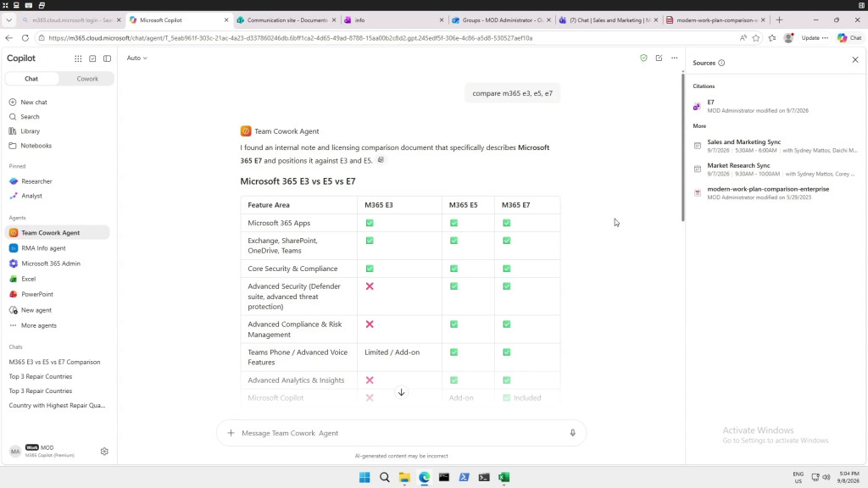Open the browser Update menu
The height and width of the screenshot is (488, 868).
tap(815, 38)
